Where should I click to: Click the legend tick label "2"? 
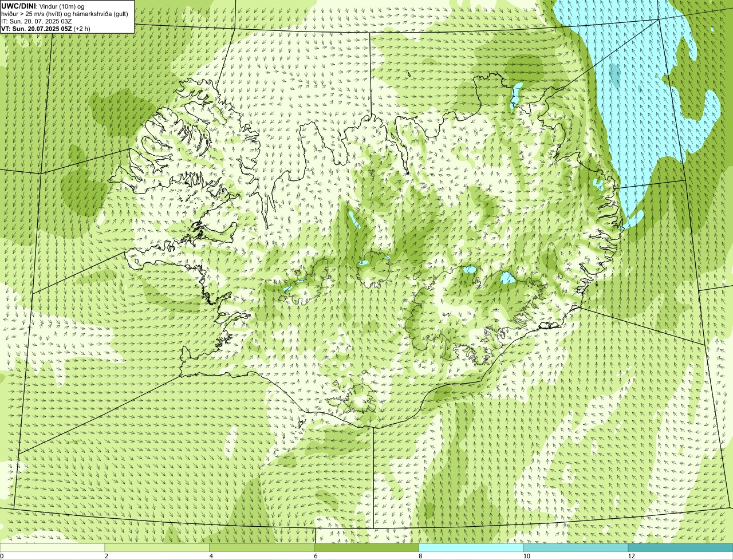point(107,556)
